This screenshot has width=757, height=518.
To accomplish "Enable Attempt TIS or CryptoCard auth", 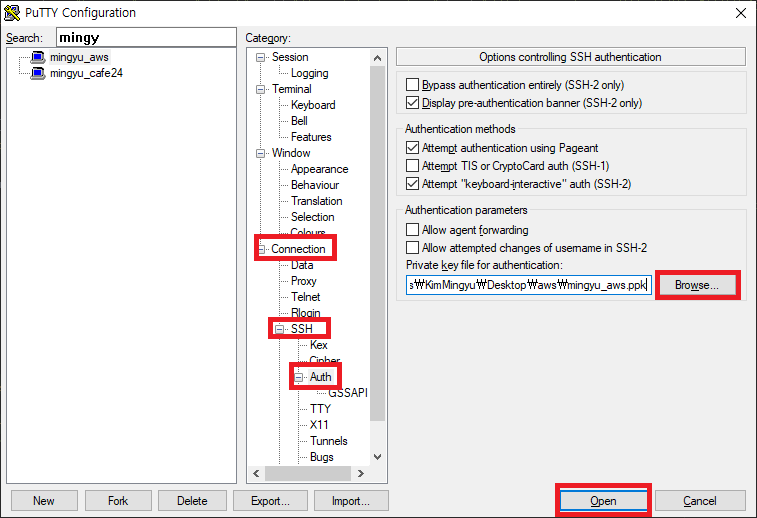I will click(412, 166).
